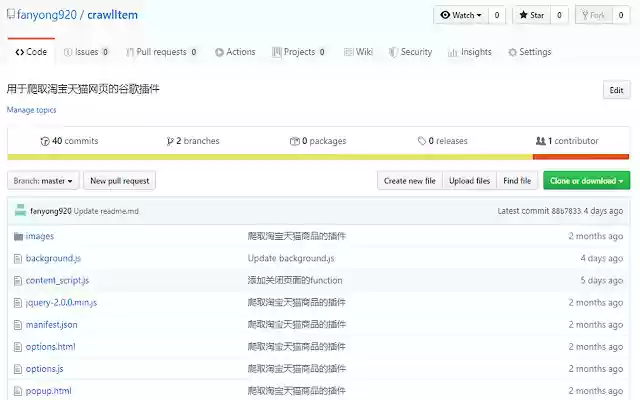
Task: View the 0 releases link
Action: click(x=442, y=141)
